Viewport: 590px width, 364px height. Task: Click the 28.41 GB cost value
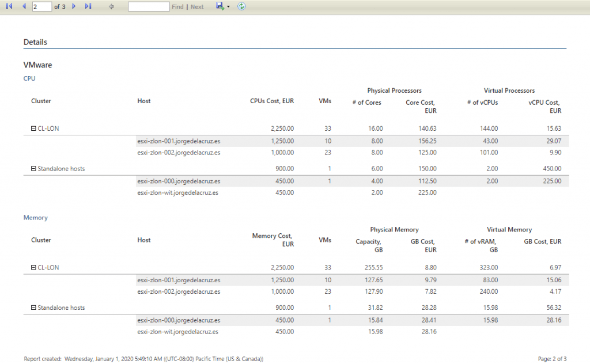pyautogui.click(x=429, y=320)
